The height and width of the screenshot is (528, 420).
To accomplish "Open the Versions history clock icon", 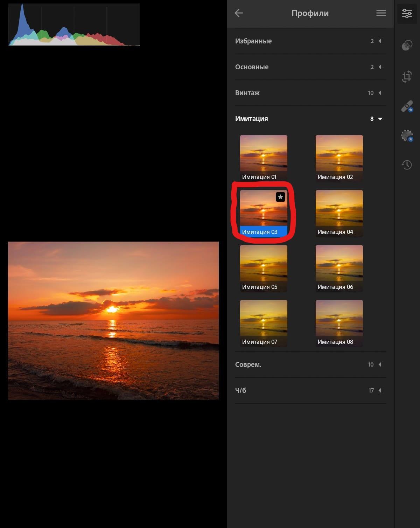I will pyautogui.click(x=407, y=165).
